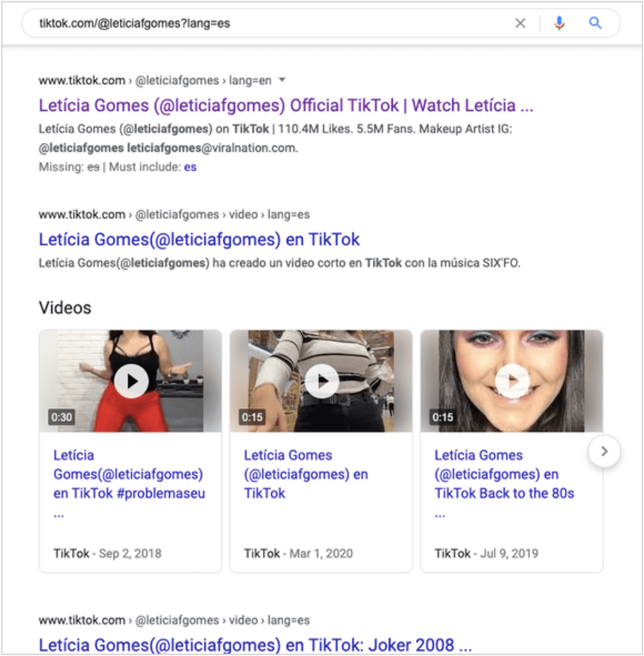
Task: Submit search with the magnifying glass icon
Action: point(595,23)
